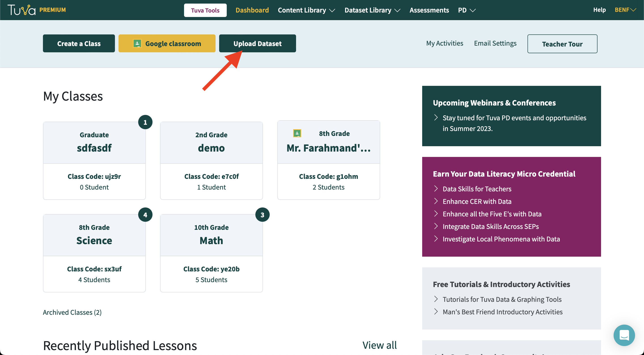Click the Free Tutorials & Introductory Activities heading
This screenshot has width=644, height=355.
tap(501, 284)
